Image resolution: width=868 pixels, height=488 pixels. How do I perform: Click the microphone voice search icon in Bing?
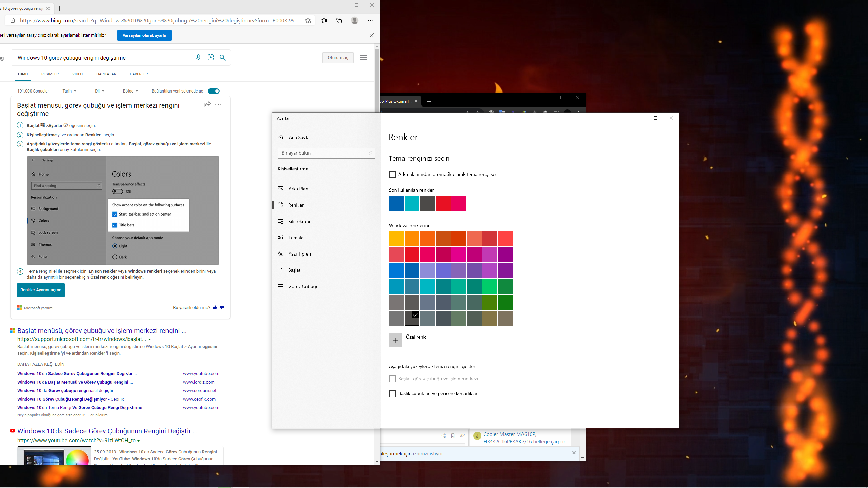click(198, 58)
